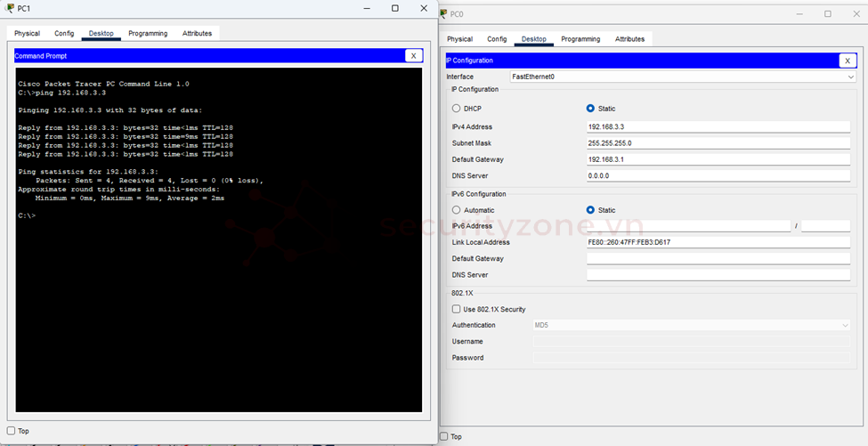Close the Command Prompt panel with X
Screen dimensions: 868x446
point(413,55)
